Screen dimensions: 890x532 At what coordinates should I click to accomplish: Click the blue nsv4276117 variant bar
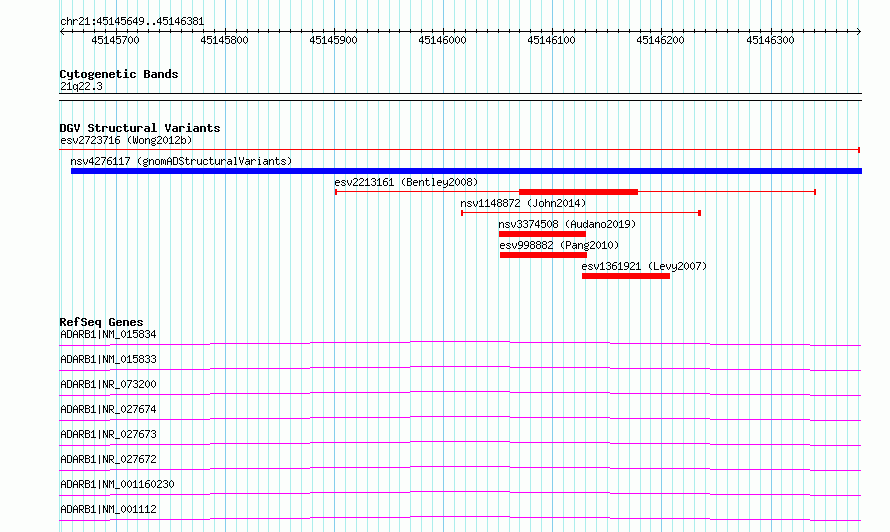click(467, 171)
